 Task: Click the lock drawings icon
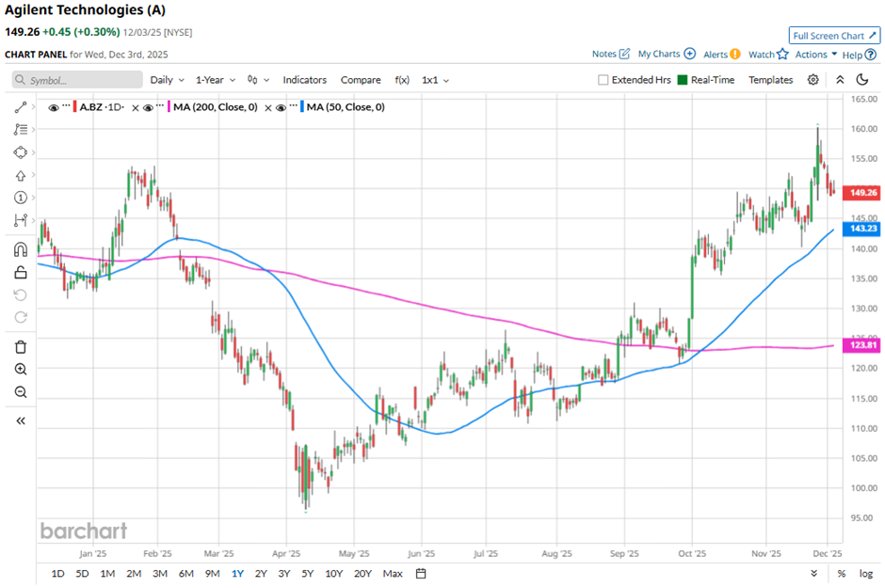[x=21, y=273]
